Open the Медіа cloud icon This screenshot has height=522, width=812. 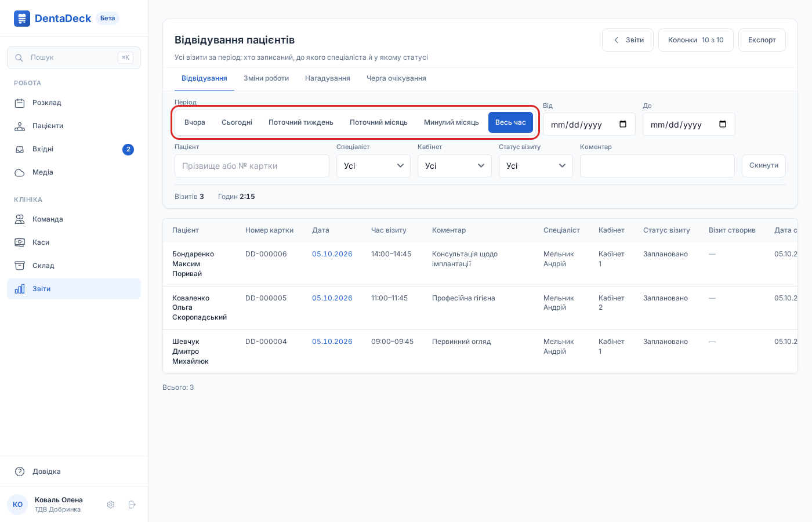coord(20,172)
